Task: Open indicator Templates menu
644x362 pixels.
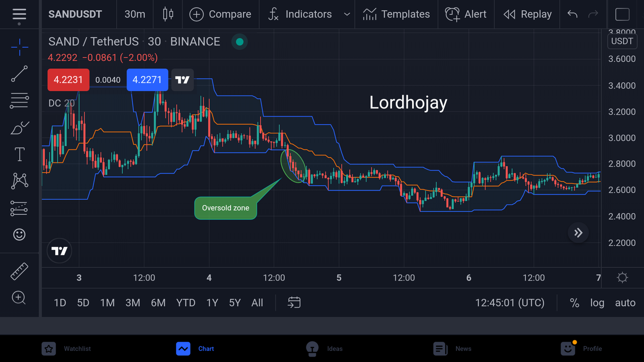Action: (x=396, y=14)
